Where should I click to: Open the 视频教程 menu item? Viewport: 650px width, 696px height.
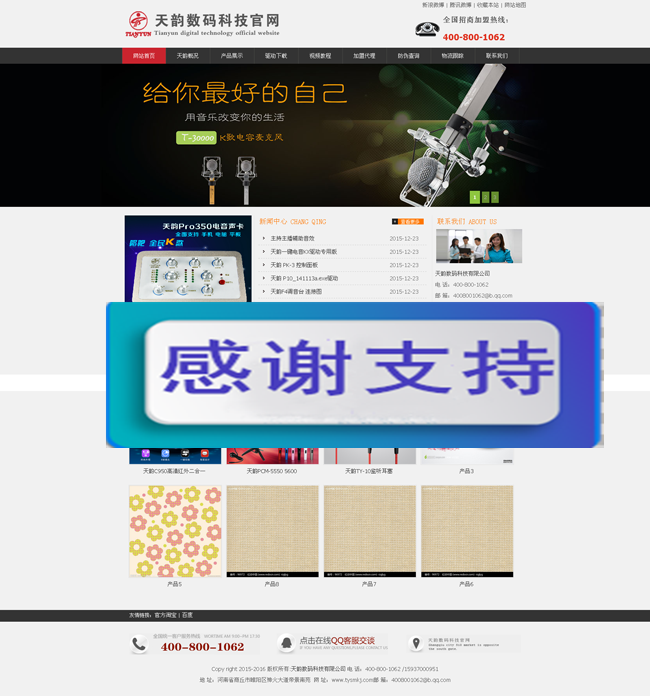pos(320,56)
